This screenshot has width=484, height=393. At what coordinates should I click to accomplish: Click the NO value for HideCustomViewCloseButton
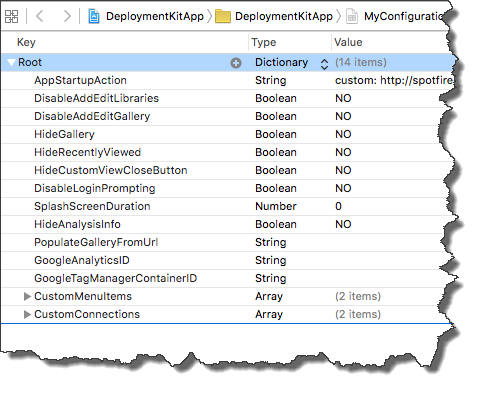click(x=343, y=170)
